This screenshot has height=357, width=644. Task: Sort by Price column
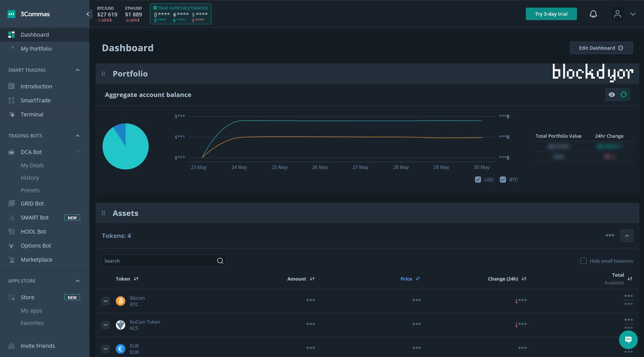point(410,279)
